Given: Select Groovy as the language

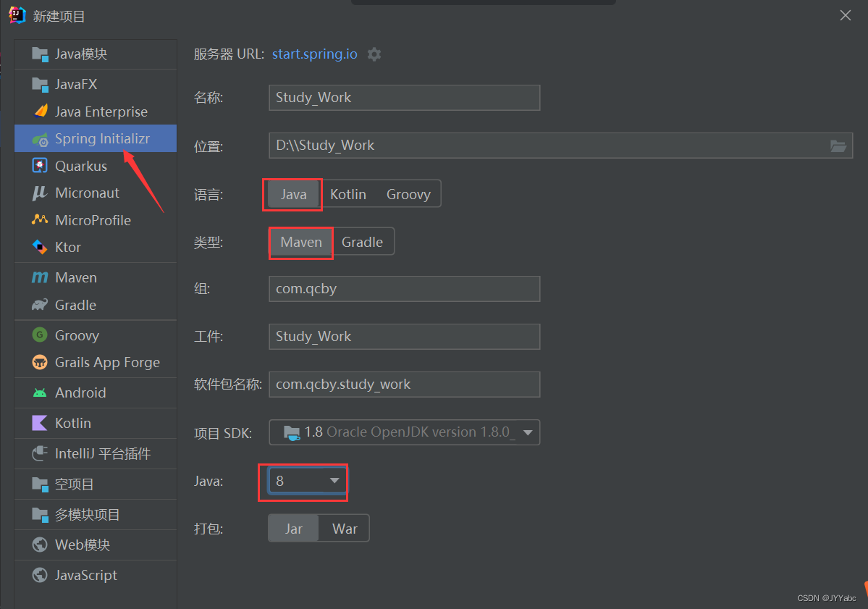Looking at the screenshot, I should click(408, 194).
